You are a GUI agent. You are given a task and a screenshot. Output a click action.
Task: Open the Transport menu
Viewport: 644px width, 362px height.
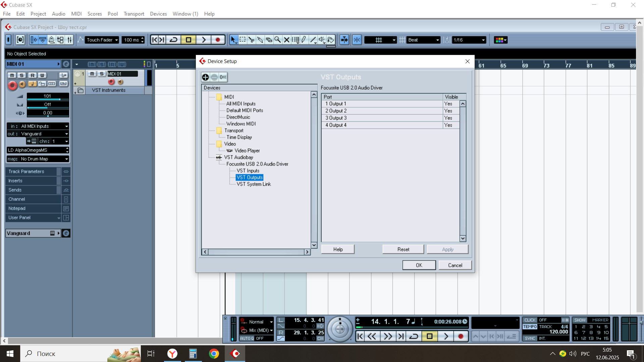(133, 14)
